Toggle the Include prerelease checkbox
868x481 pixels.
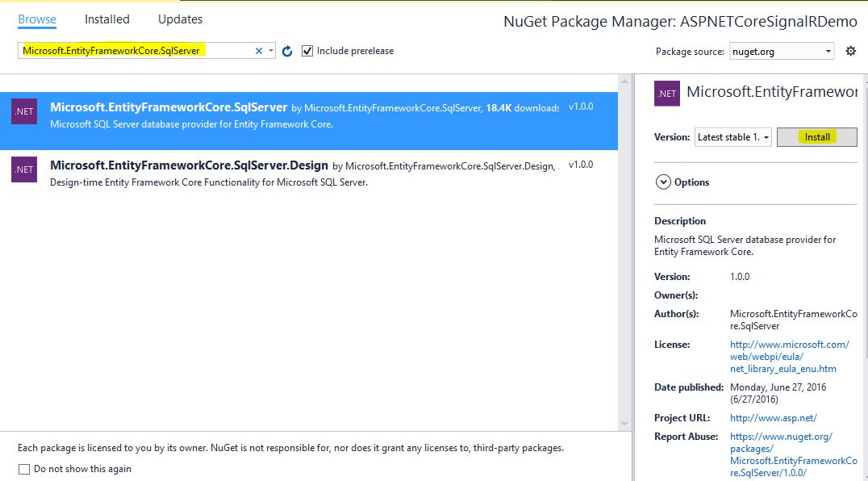(x=307, y=51)
